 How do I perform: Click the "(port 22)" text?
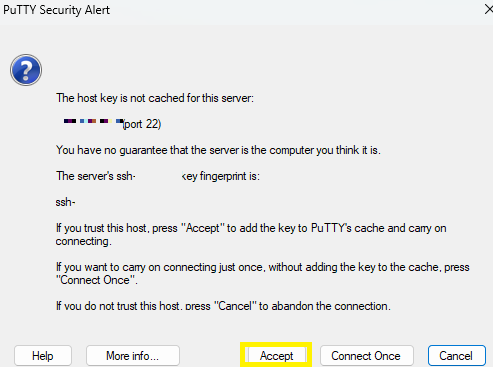click(x=142, y=124)
